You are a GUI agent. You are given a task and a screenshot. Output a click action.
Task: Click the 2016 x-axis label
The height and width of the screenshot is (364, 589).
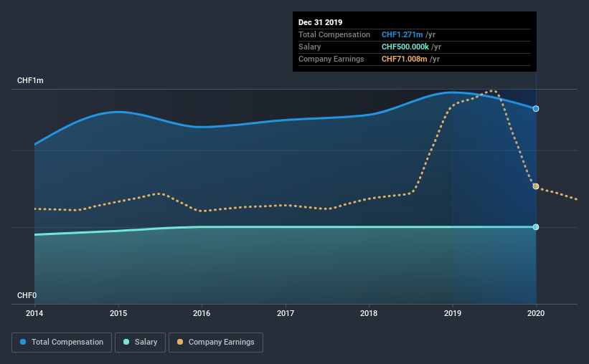pyautogui.click(x=202, y=313)
